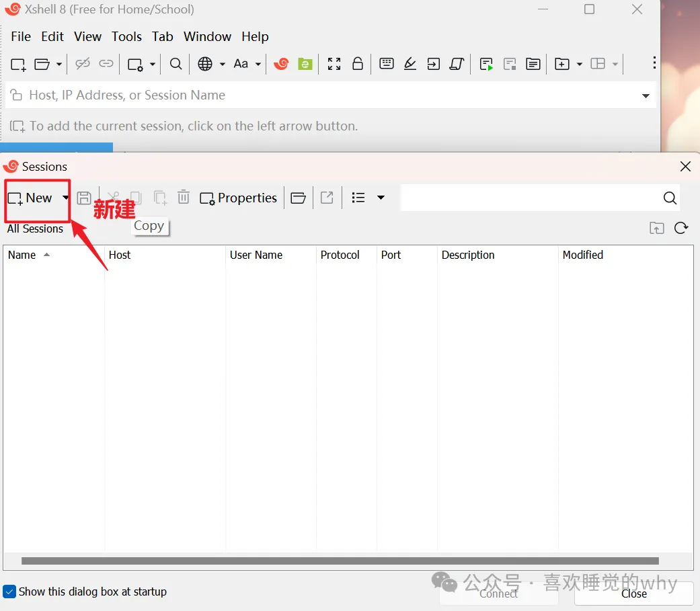Screen dimensions: 700x611
Task: Click the Highlight pen icon
Action: (x=410, y=64)
